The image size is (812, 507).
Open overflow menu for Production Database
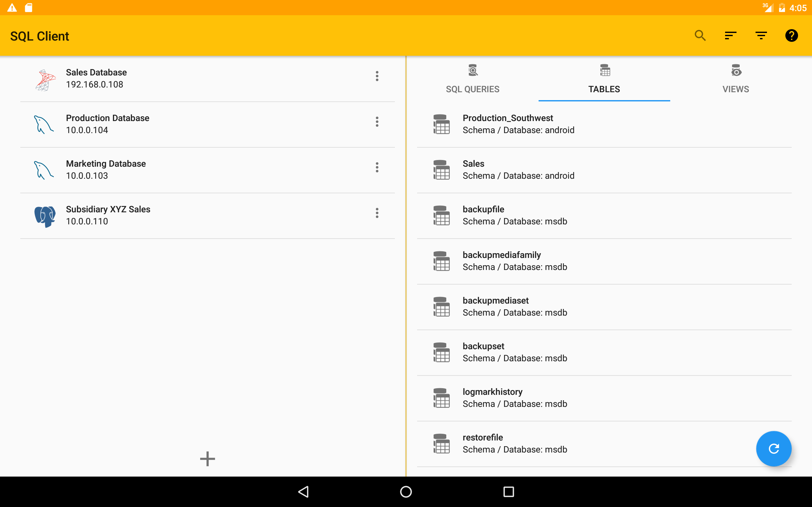[377, 122]
